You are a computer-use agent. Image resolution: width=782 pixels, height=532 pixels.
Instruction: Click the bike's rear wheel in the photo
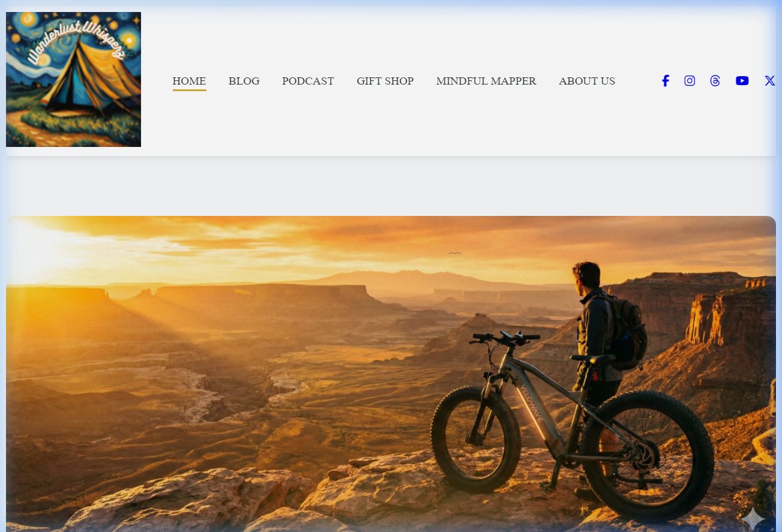click(648, 456)
